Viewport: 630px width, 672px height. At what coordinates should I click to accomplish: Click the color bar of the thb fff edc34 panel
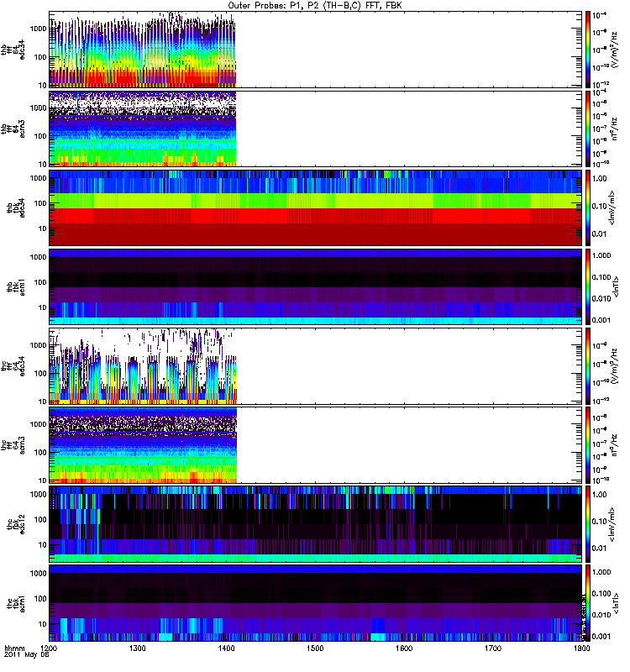(x=588, y=50)
